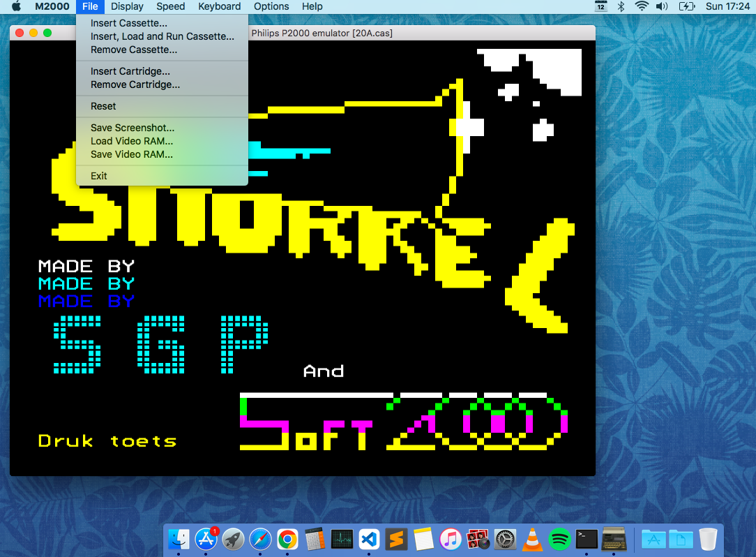Viewport: 756px width, 557px height.
Task: Open the Options menu
Action: tap(271, 6)
